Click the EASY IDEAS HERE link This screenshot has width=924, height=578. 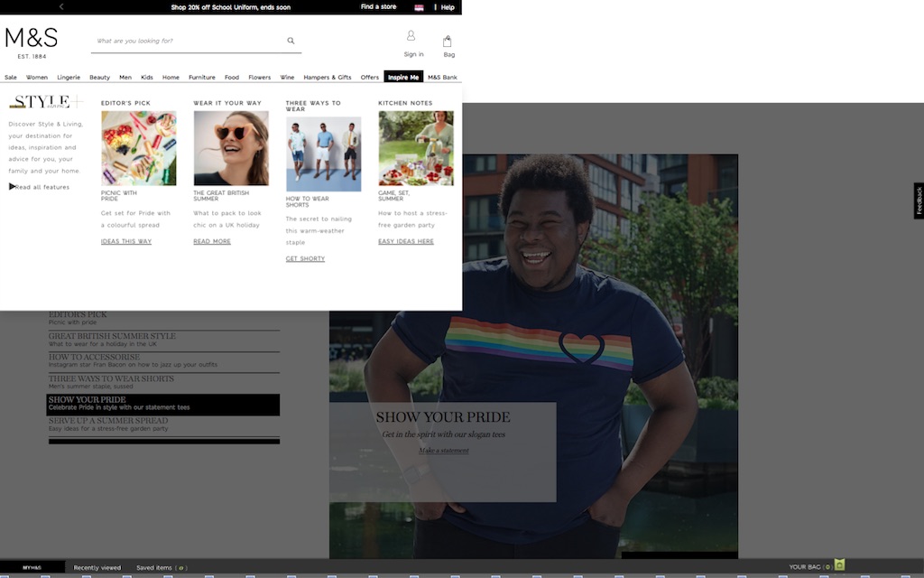406,241
